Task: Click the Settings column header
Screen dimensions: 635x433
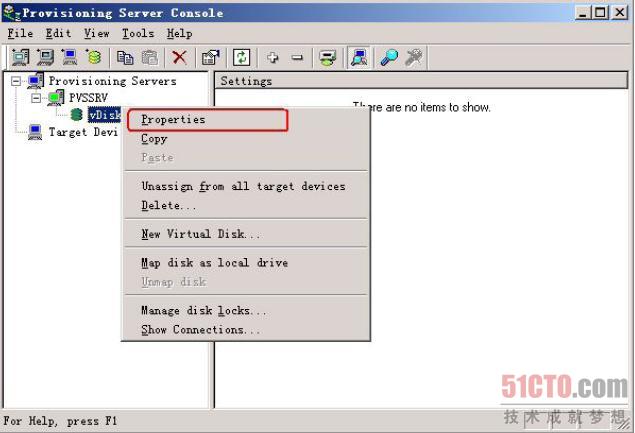Action: (x=421, y=81)
